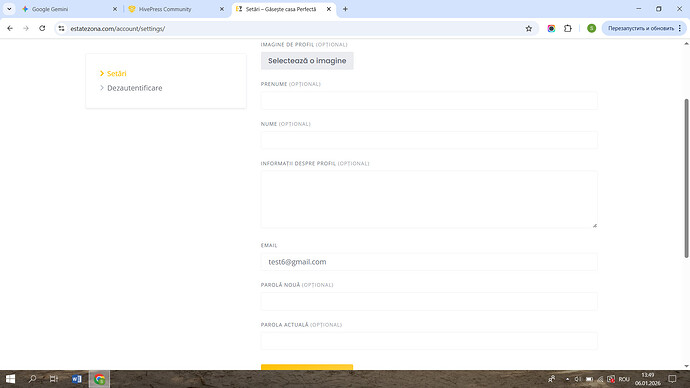Bookmark this page with the star icon
Viewport: 690px width, 388px height.
point(529,28)
